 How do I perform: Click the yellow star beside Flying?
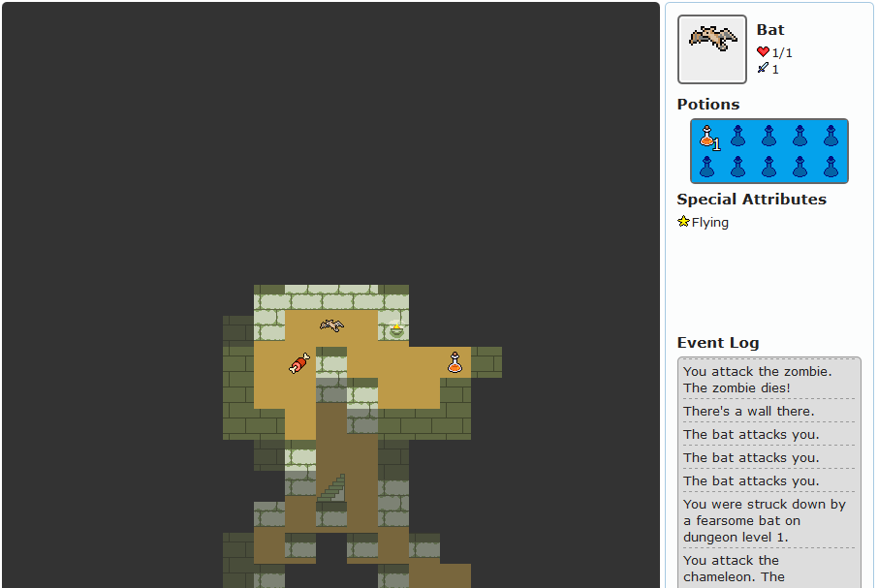coord(683,222)
